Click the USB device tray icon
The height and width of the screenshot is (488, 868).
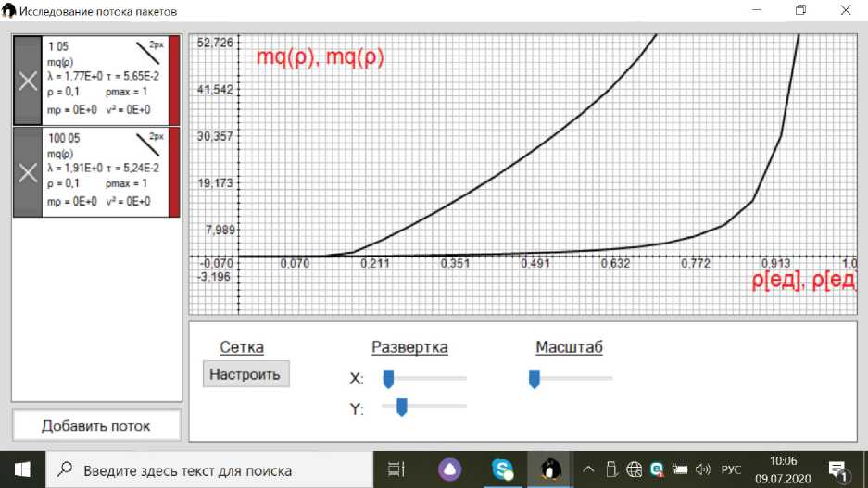(x=610, y=469)
